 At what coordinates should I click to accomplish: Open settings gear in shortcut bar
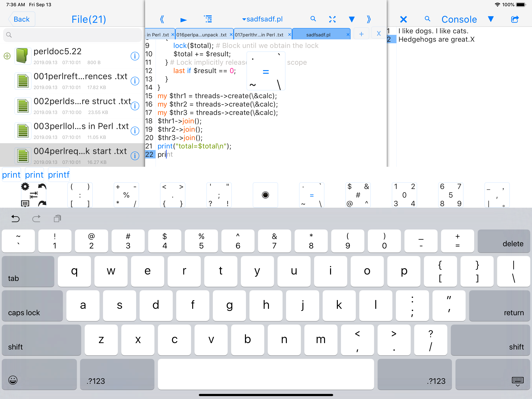click(25, 186)
